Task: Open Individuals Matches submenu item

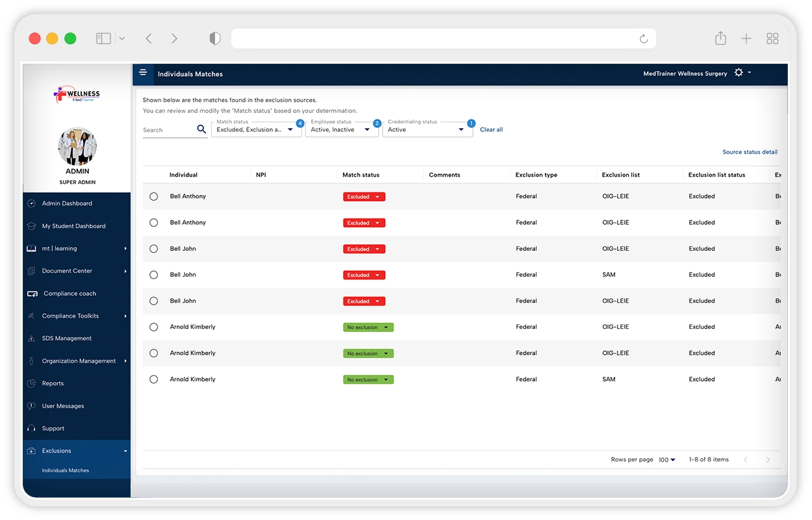Action: click(66, 471)
